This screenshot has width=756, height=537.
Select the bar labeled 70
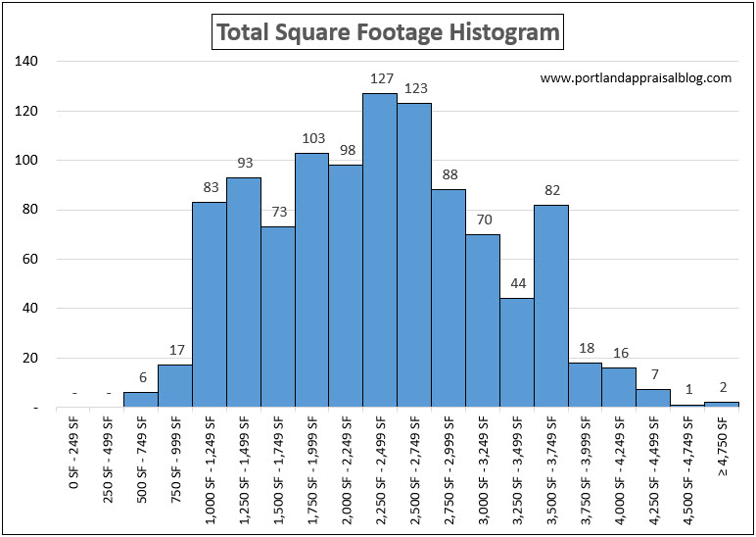click(483, 320)
